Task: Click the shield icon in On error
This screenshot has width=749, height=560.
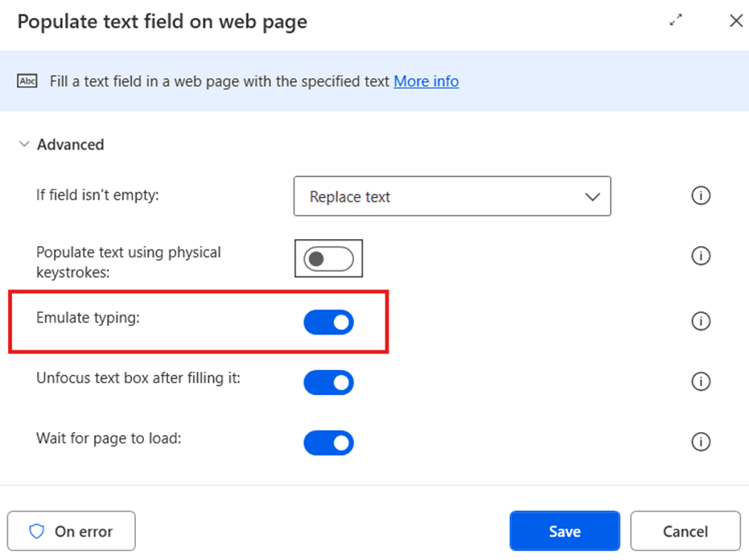Action: click(36, 531)
